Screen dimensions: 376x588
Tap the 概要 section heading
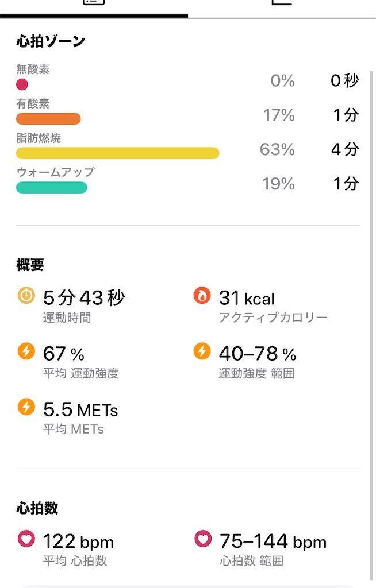[30, 265]
